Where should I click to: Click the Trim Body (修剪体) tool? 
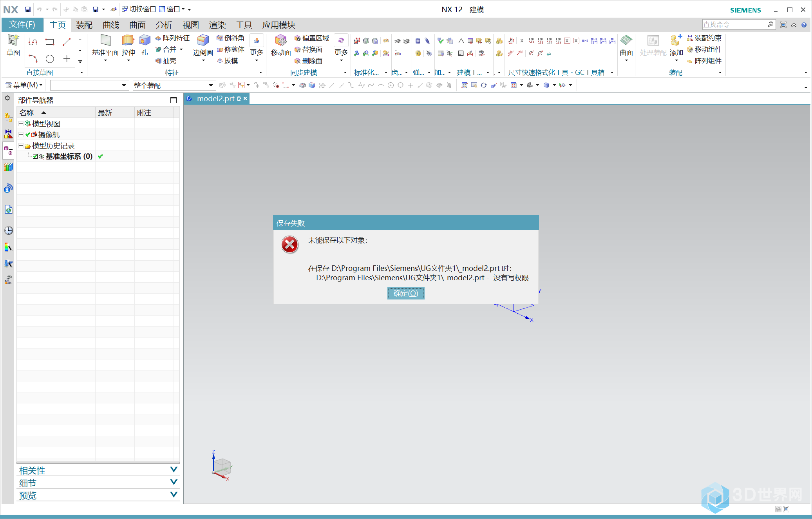click(230, 49)
